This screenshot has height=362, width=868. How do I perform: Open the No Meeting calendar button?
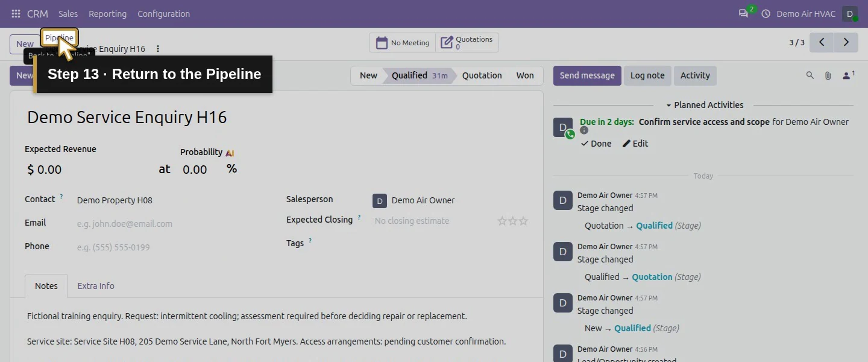[x=403, y=43]
